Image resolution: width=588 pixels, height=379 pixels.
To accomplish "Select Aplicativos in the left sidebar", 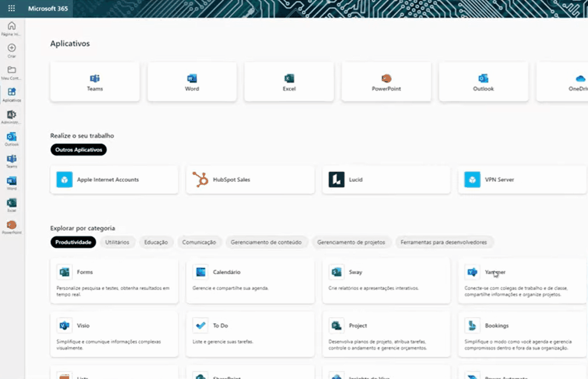I will [11, 95].
